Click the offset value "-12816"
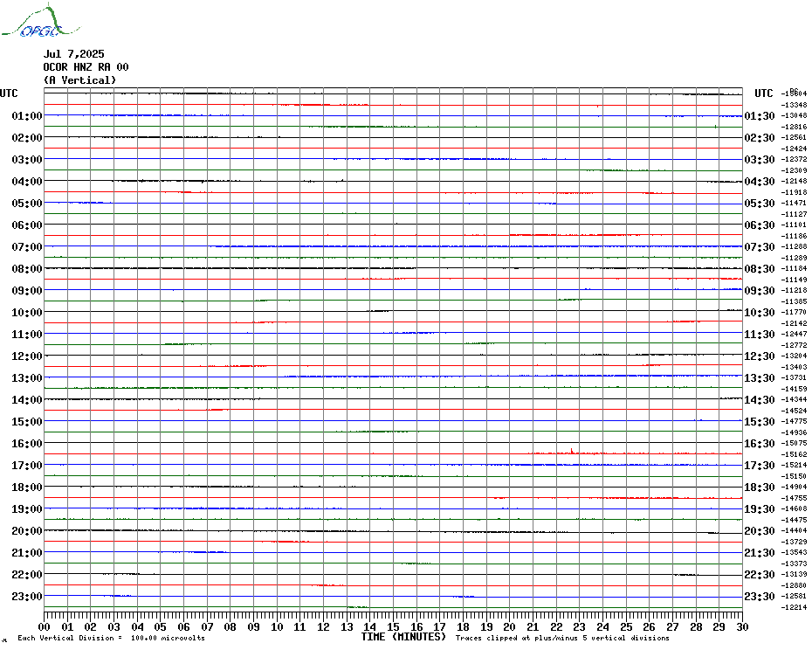Screen dimensions: 812x650 click(794, 127)
